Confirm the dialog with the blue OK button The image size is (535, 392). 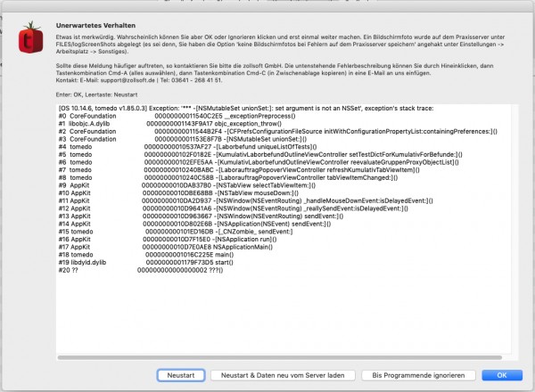point(502,375)
